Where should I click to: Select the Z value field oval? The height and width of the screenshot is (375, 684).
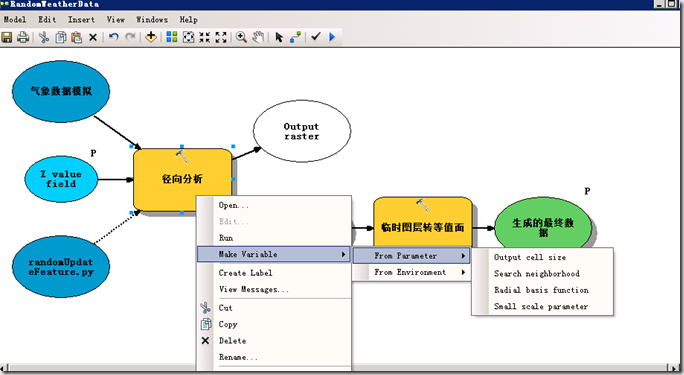coord(61,179)
